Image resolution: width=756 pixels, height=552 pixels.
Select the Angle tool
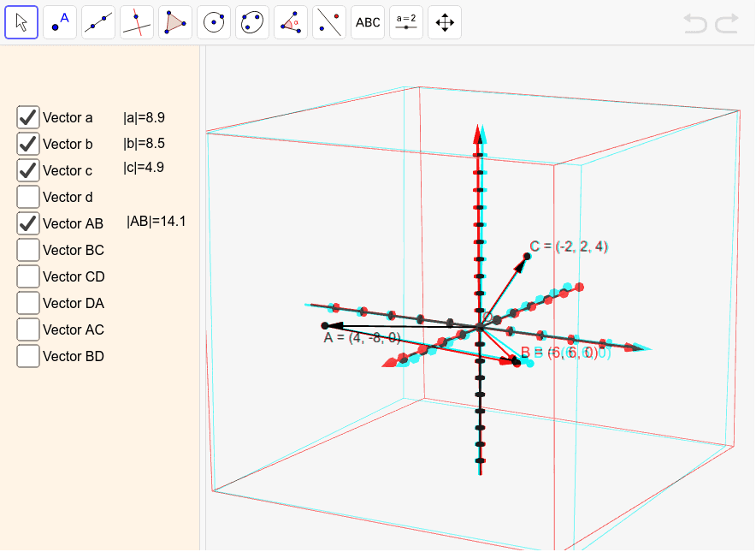coord(291,22)
